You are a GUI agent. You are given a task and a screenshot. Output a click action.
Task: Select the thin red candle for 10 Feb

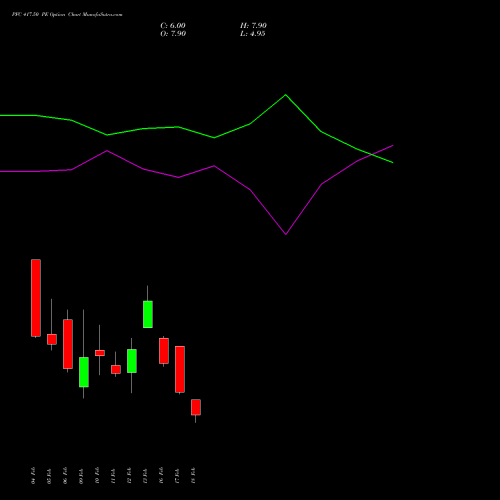[100, 353]
